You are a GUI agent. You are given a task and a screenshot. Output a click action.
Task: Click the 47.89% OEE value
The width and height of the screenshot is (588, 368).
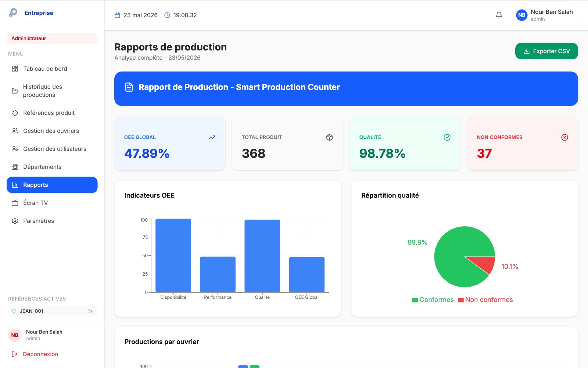pyautogui.click(x=147, y=153)
